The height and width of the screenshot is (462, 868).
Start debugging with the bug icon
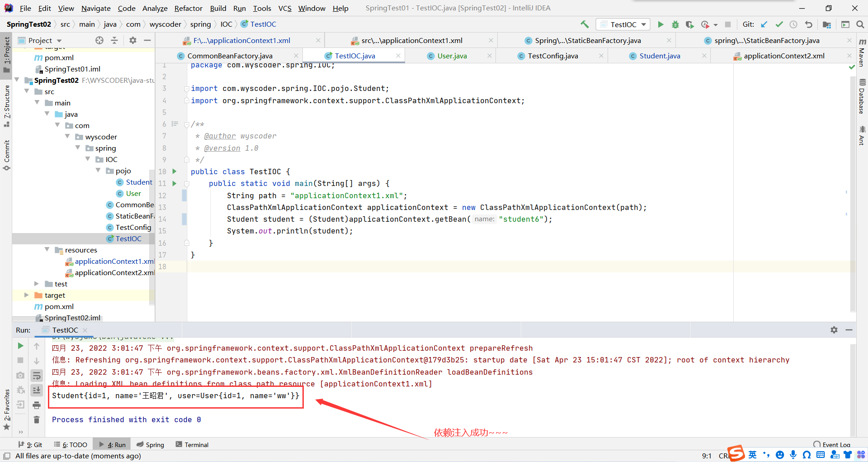tap(675, 24)
